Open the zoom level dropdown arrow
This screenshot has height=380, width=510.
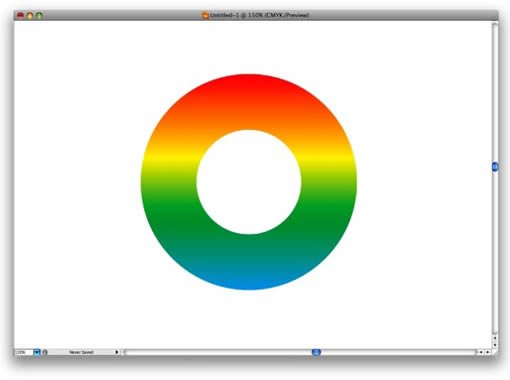[x=37, y=352]
